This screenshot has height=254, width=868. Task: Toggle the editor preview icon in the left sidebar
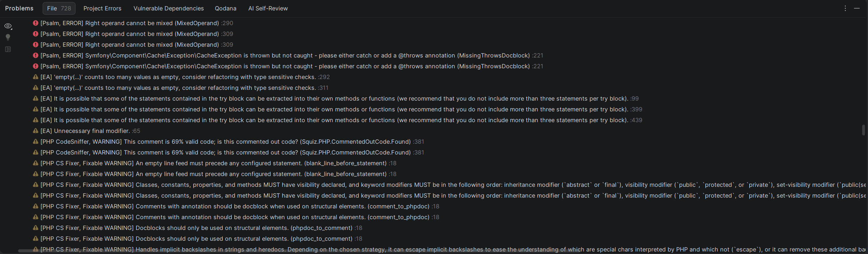pyautogui.click(x=8, y=49)
